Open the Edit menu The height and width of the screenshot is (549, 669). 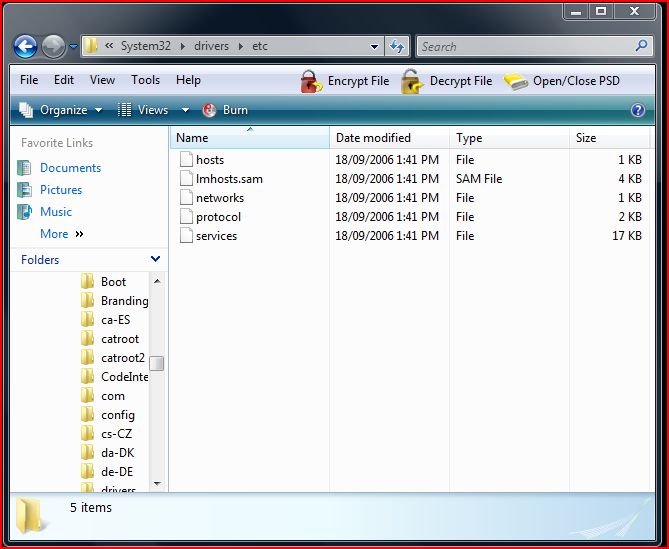(x=64, y=80)
